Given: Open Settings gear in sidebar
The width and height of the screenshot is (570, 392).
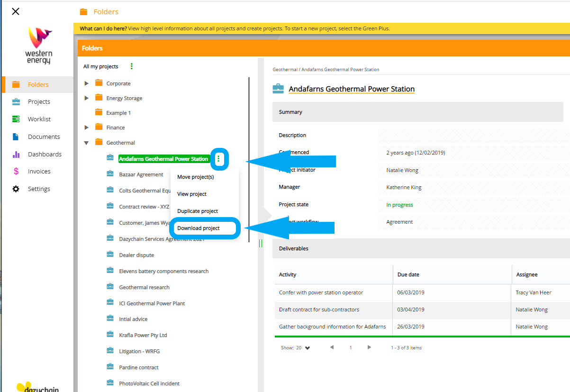Looking at the screenshot, I should pos(16,189).
